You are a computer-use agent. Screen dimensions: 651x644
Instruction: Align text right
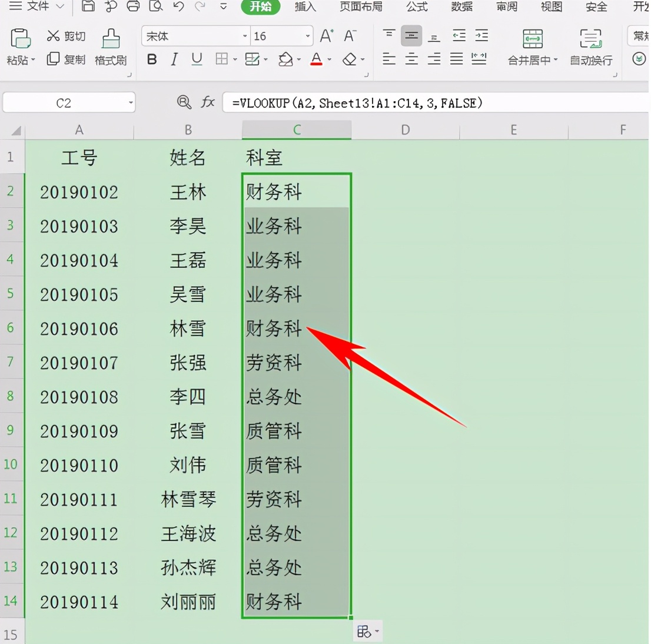coord(434,59)
